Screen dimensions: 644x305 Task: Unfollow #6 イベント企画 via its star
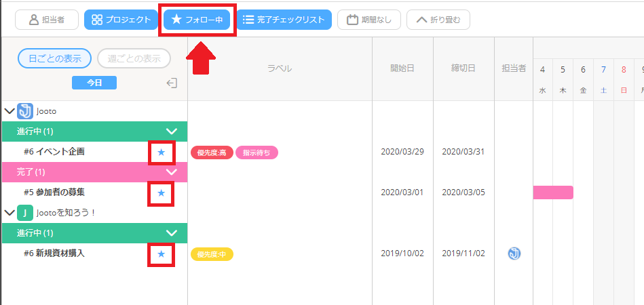coord(162,152)
